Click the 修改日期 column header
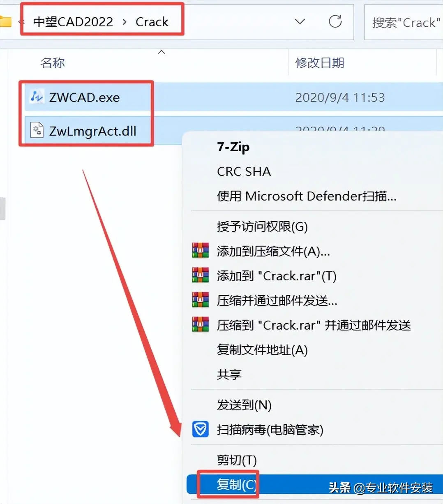 pos(320,63)
